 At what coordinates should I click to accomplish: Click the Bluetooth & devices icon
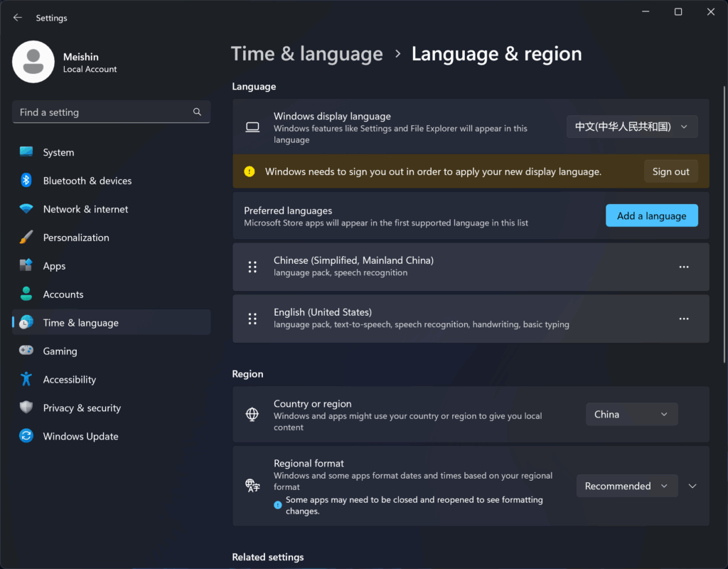(x=26, y=181)
